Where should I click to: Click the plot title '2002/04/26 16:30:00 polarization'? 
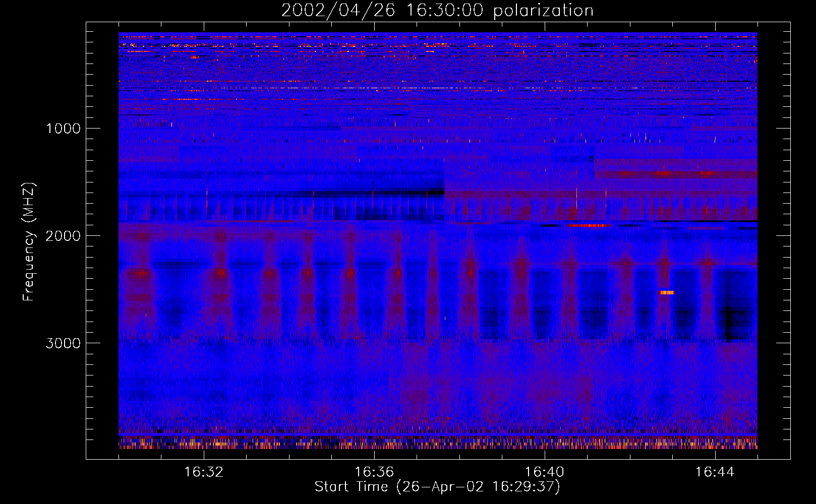click(437, 11)
